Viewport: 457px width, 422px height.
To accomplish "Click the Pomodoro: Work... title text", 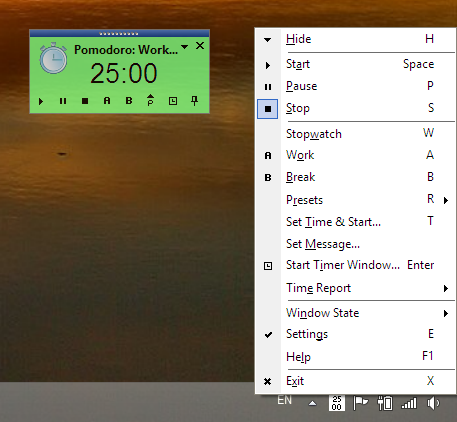I will click(126, 50).
